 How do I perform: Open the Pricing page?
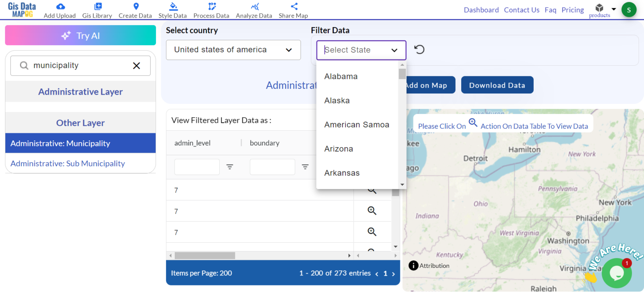pyautogui.click(x=573, y=10)
